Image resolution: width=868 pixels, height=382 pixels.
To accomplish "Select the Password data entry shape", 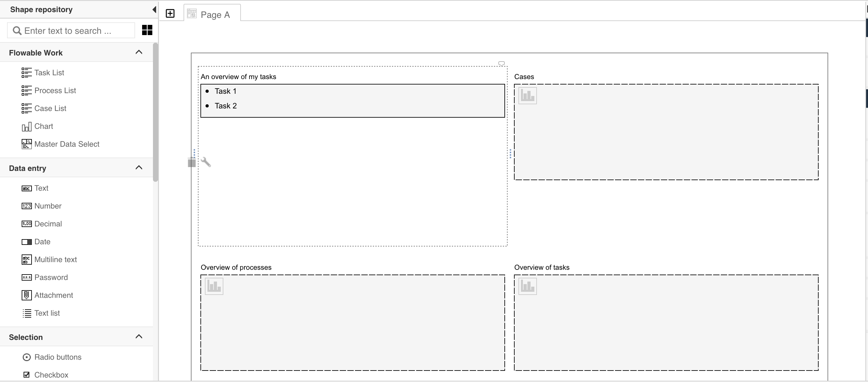I will pyautogui.click(x=51, y=277).
